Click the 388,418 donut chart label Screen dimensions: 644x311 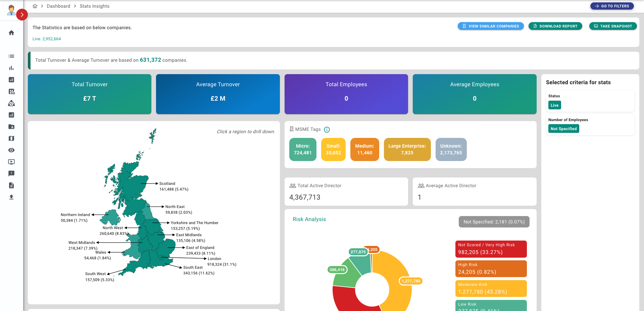pos(337,270)
